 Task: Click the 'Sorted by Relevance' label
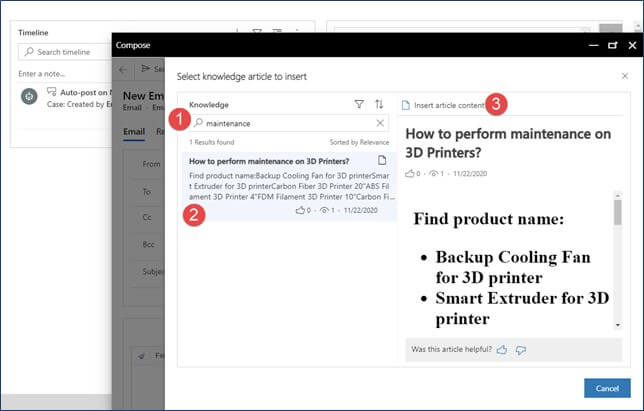coord(359,142)
